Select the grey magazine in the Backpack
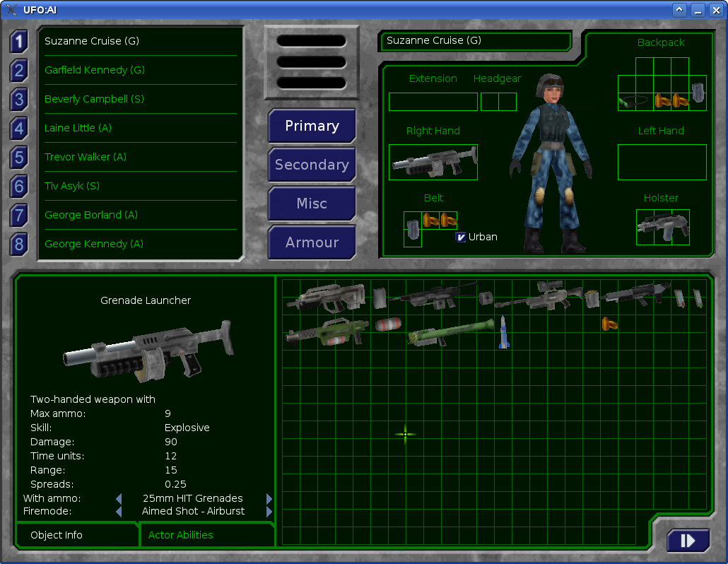 point(698,93)
